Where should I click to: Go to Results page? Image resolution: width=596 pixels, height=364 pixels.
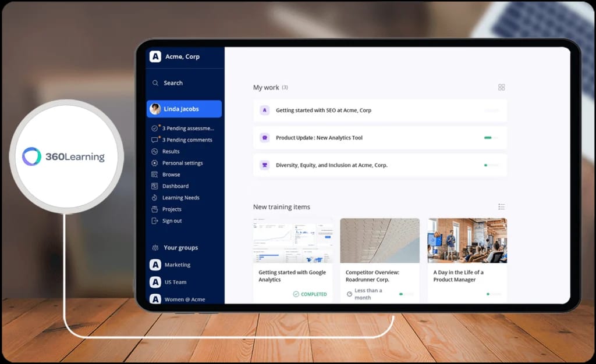[x=171, y=151]
